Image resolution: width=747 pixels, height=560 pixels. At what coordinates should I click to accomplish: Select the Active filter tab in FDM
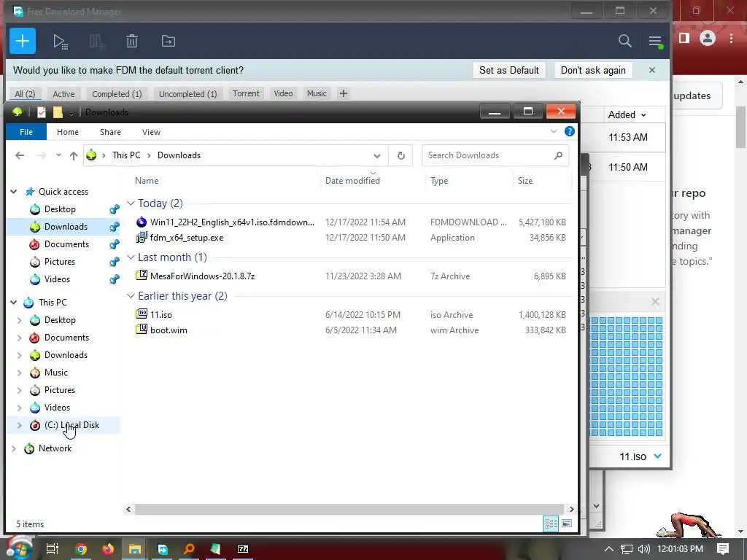click(x=63, y=94)
